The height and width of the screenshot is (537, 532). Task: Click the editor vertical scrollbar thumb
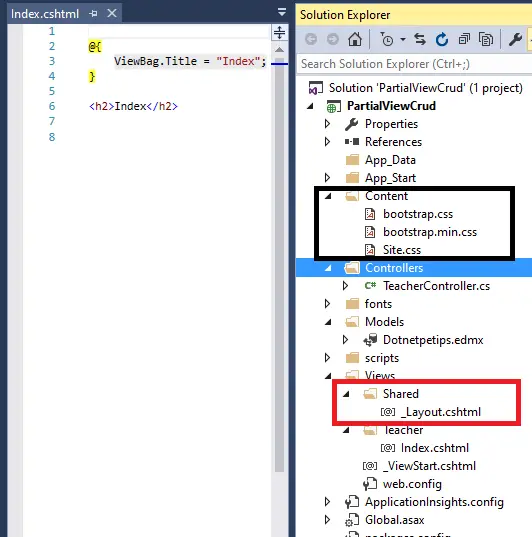tap(280, 266)
